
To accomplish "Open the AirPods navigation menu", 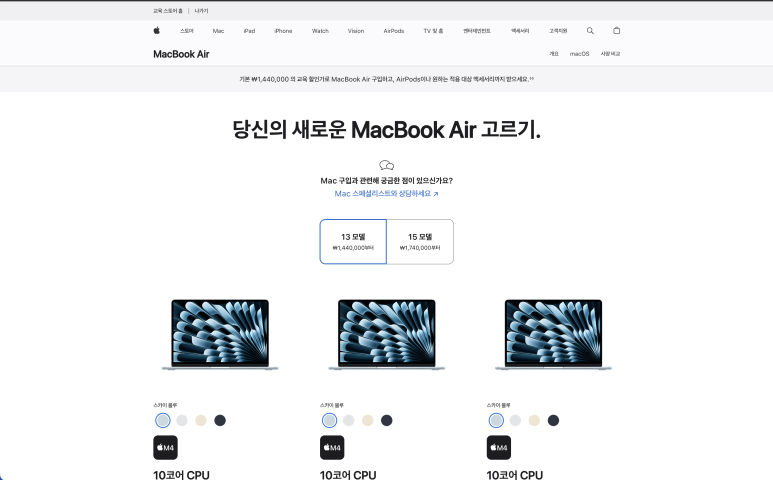I will [x=394, y=31].
